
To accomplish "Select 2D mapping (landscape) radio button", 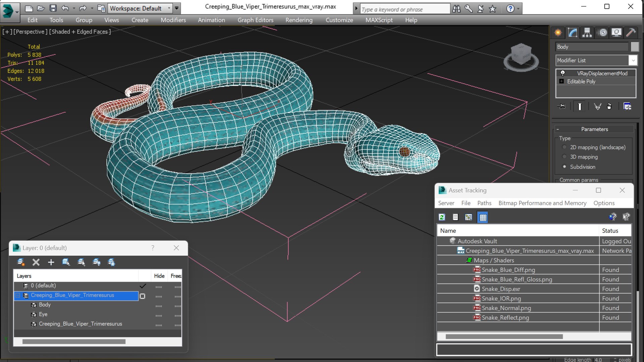I will pyautogui.click(x=564, y=147).
